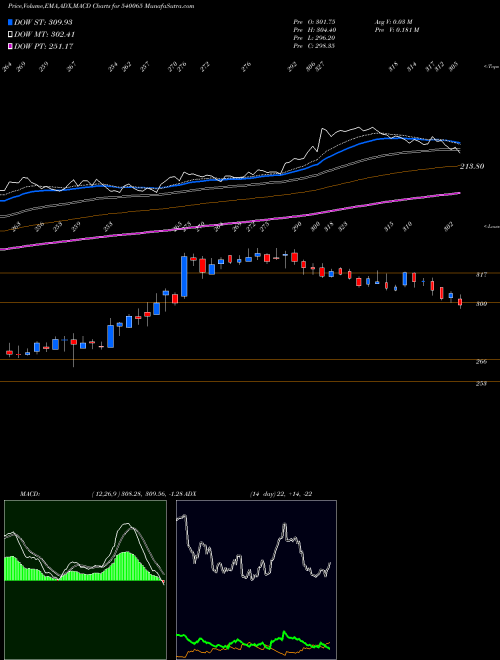This screenshot has width=500, height=660.
Task: Open the green MACD histogram panel
Action: [85, 580]
